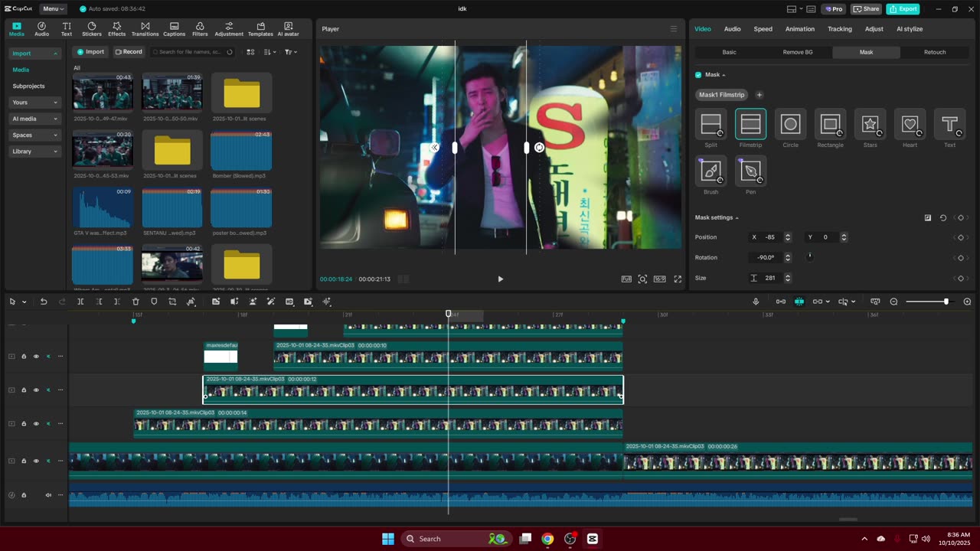Uncheck the Mask checkbox
Screen dimensions: 980x551
point(698,75)
